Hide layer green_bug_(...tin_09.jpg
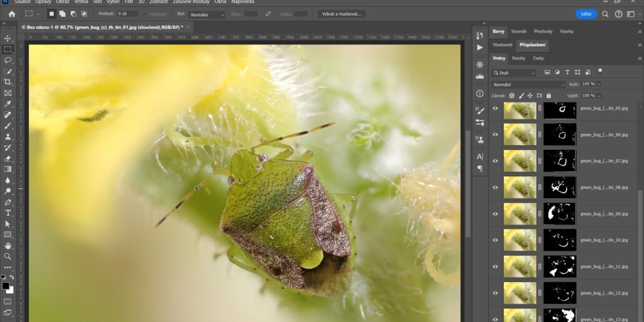This screenshot has width=644, height=322. click(495, 214)
